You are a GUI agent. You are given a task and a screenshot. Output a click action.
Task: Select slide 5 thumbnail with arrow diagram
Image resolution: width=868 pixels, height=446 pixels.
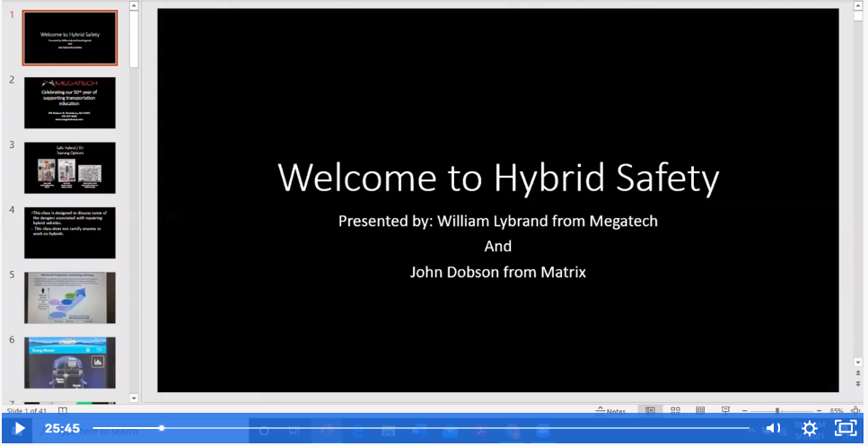point(70,298)
